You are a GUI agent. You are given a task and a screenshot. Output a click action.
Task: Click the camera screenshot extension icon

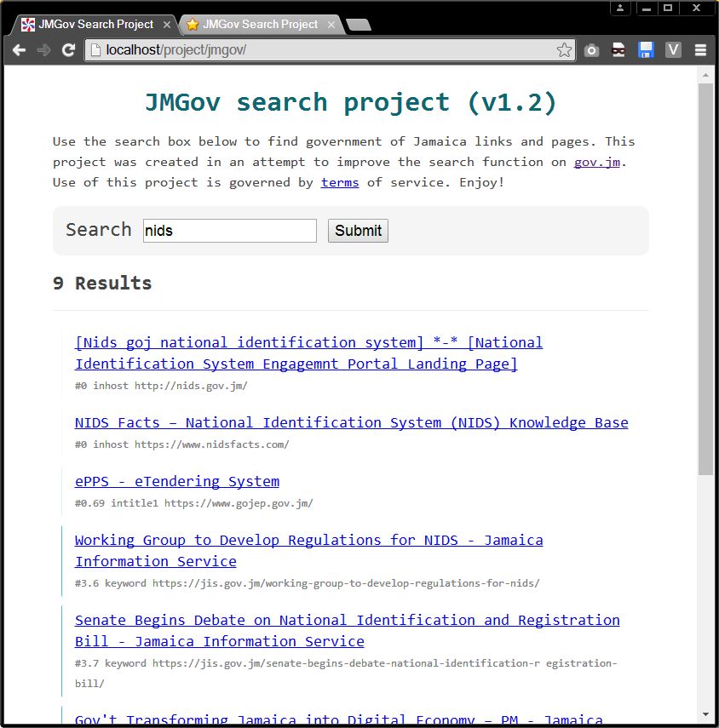[591, 49]
